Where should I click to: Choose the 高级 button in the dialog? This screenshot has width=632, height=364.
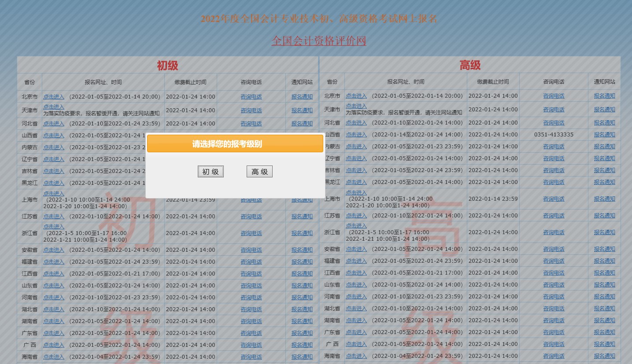tap(259, 172)
